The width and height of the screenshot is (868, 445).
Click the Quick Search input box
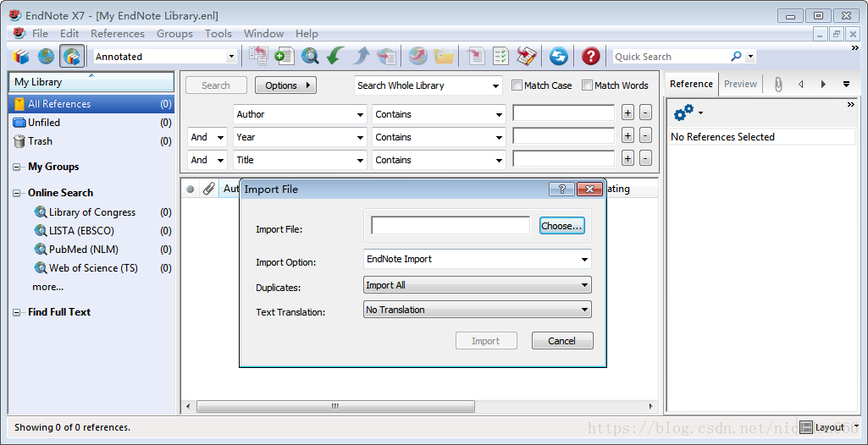(672, 57)
